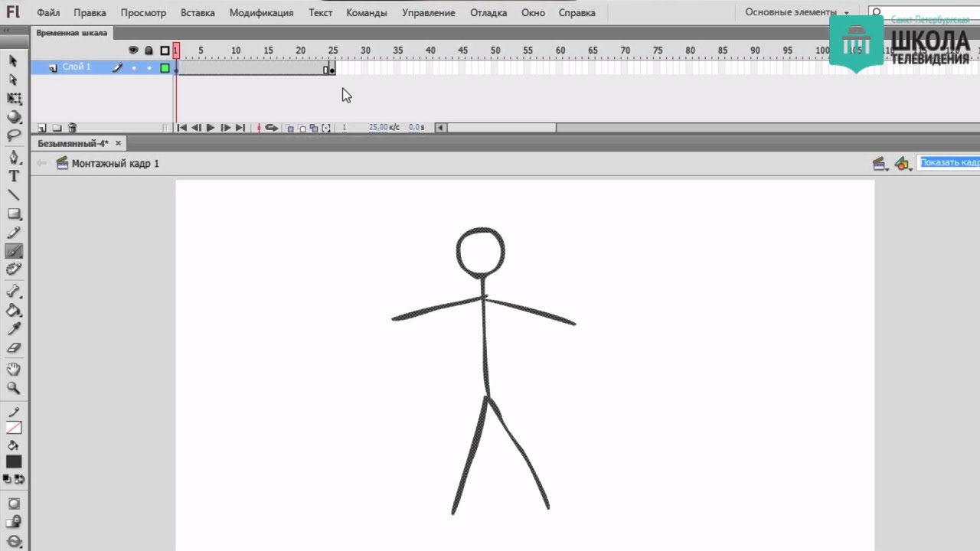Toggle Lock Fill option
Viewport: 980px width, 551px height.
coord(14,523)
